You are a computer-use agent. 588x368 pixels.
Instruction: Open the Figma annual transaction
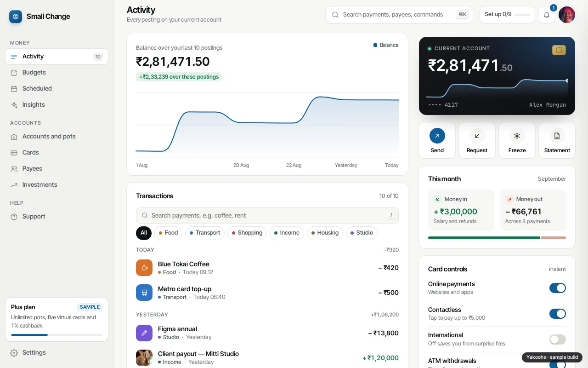tap(267, 333)
